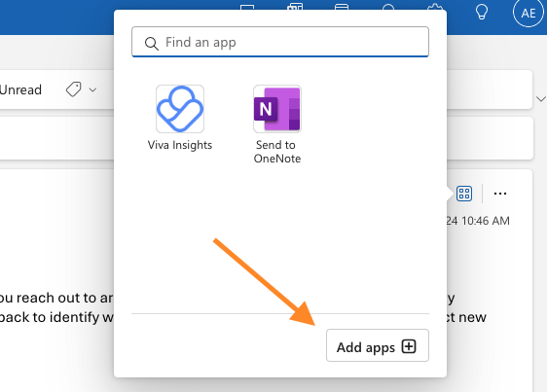547x392 pixels.
Task: Click the 10:46 AM message timestamp
Action: point(478,221)
